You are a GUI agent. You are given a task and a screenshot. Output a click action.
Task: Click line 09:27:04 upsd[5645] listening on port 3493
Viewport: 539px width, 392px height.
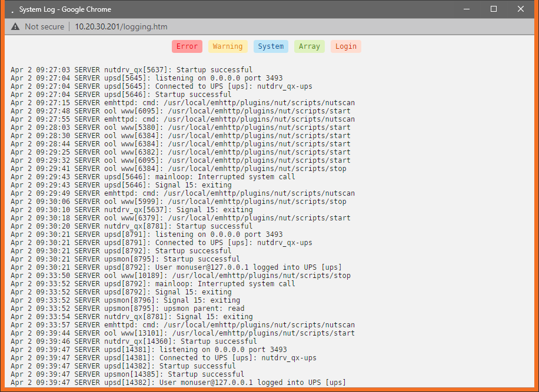click(x=147, y=78)
